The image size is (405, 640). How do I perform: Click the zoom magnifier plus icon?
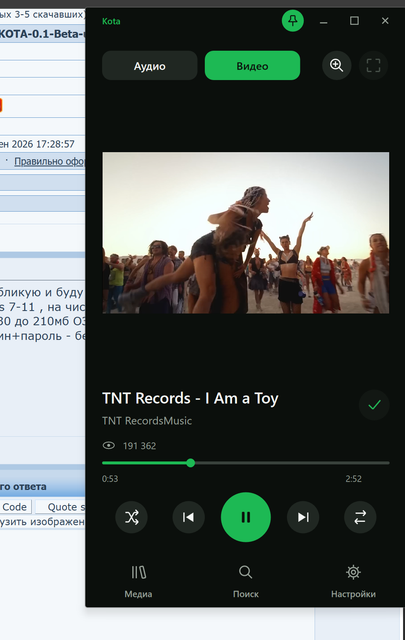click(x=336, y=65)
